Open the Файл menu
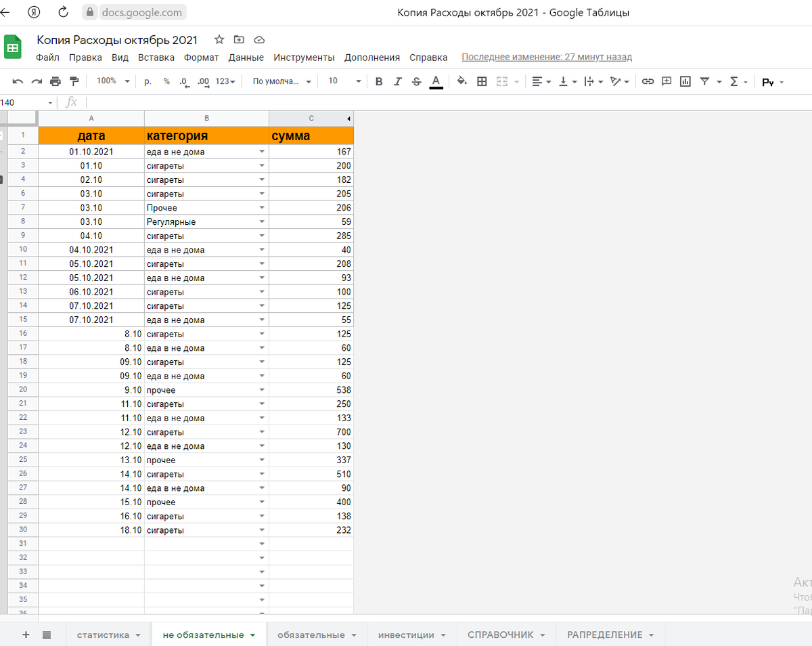This screenshot has height=646, width=812. tap(47, 58)
